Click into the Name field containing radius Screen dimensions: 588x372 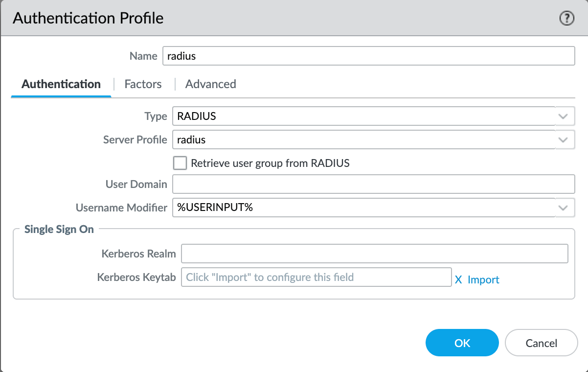[x=368, y=56]
